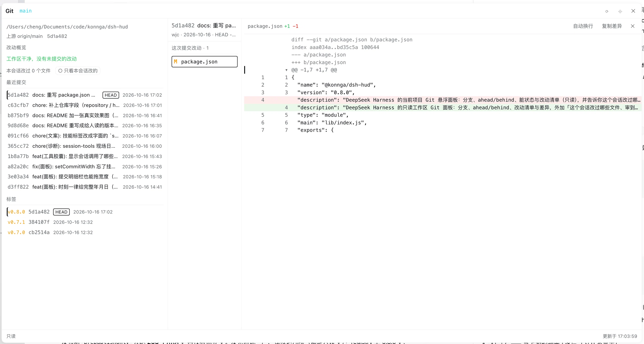Refresh the Git panel with the reload icon
644x344 pixels.
(607, 11)
